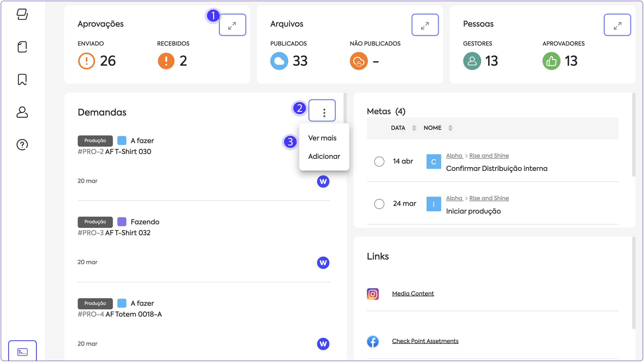644x362 pixels.
Task: Select 'Adicionar' in the Demandas menu
Action: tap(324, 156)
